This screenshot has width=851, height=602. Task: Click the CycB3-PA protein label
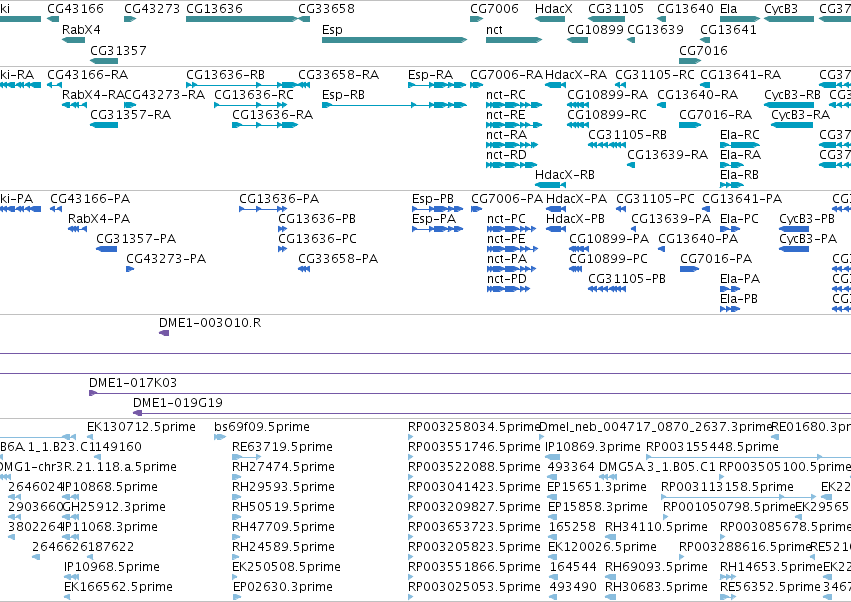[808, 239]
